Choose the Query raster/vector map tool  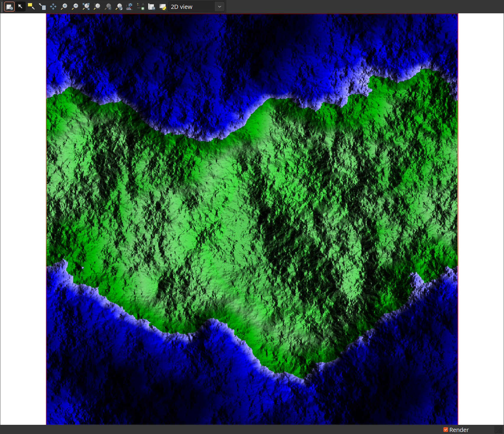pyautogui.click(x=42, y=7)
